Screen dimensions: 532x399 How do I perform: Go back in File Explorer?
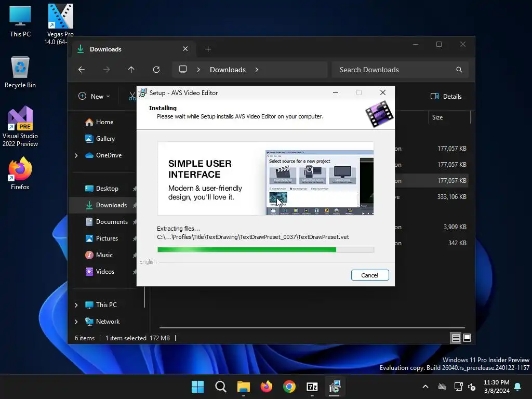pos(82,70)
